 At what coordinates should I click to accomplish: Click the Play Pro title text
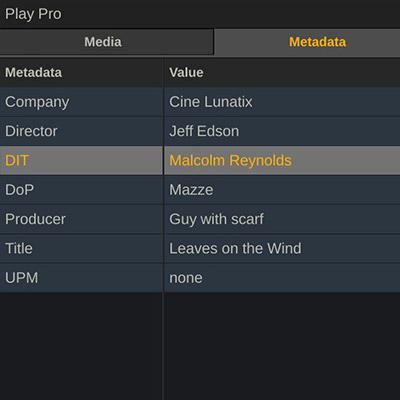[x=33, y=14]
